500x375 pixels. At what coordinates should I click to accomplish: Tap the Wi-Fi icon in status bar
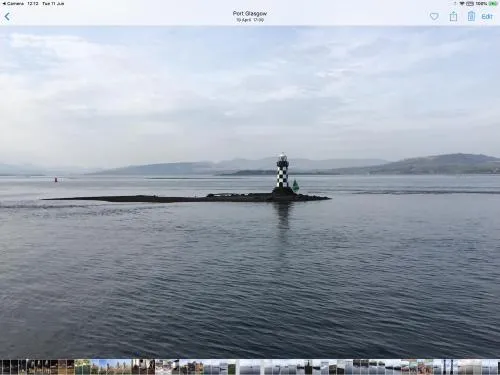pos(462,3)
